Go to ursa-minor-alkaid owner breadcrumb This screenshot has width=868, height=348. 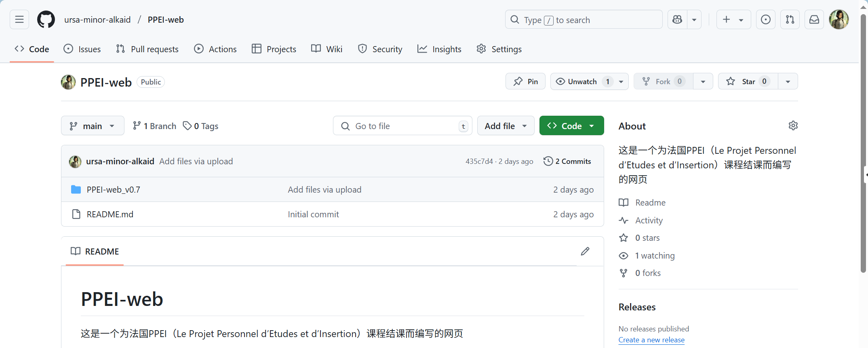click(97, 19)
